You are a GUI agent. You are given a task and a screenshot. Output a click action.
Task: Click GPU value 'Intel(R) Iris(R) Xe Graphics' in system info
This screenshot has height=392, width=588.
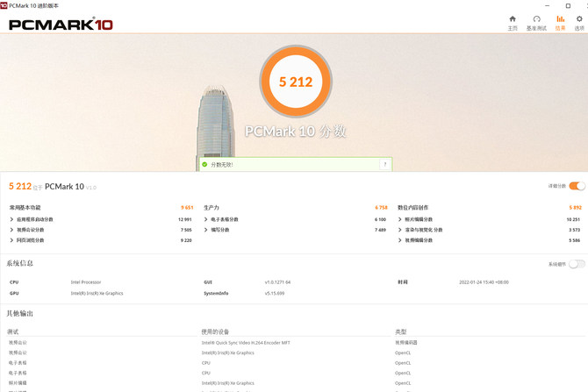pyautogui.click(x=97, y=294)
